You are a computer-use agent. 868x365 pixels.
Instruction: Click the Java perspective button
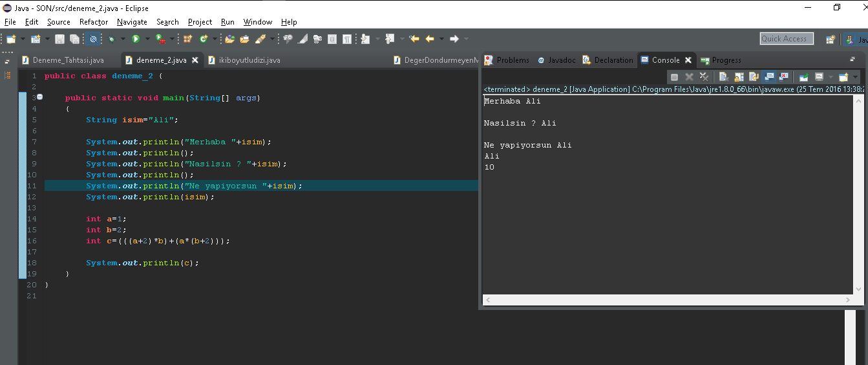click(x=857, y=39)
